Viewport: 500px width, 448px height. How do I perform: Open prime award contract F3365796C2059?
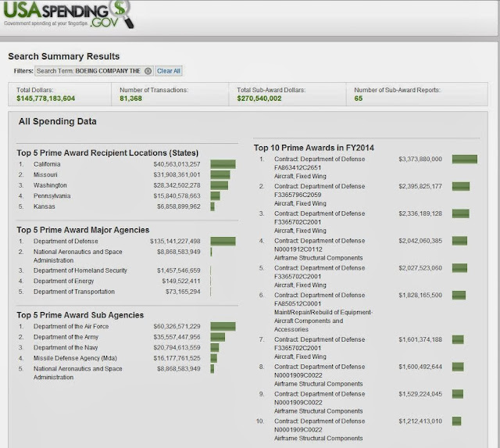pyautogui.click(x=298, y=195)
